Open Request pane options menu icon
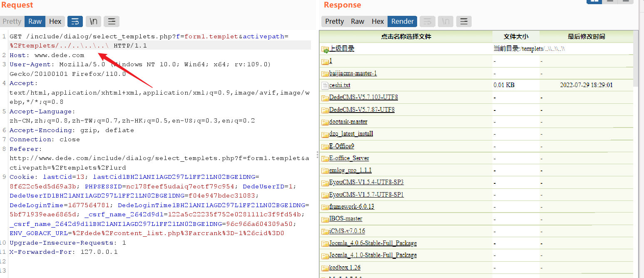Screen dimensions: 644x278 click(x=112, y=21)
